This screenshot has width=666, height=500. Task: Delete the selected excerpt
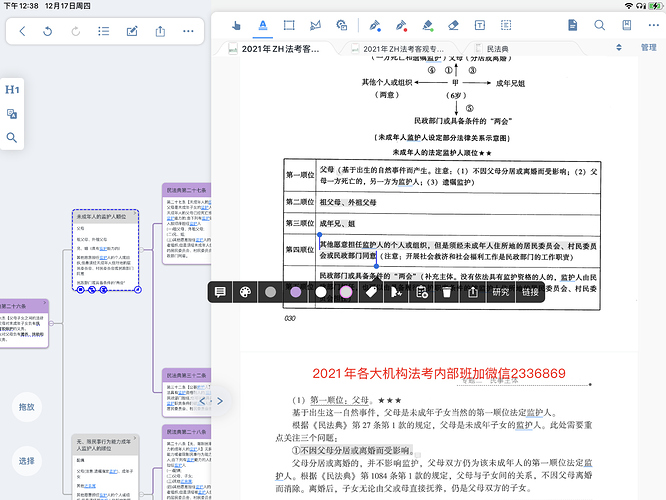447,292
